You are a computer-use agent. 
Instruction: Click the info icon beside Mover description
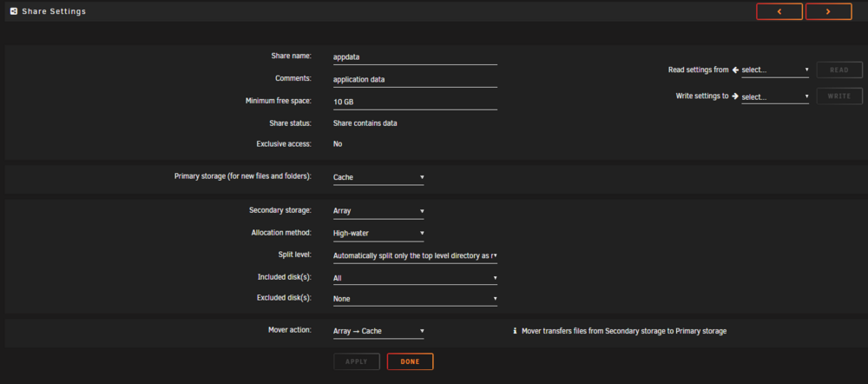515,331
